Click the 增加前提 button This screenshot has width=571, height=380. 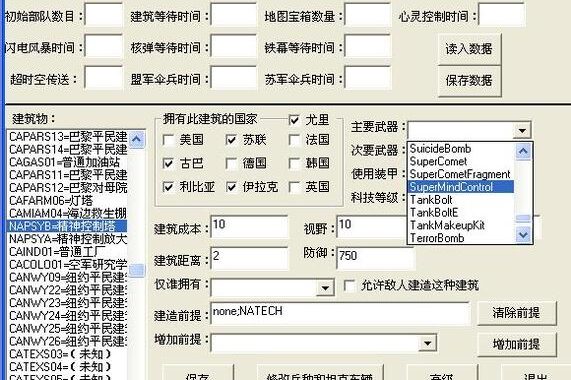click(516, 344)
